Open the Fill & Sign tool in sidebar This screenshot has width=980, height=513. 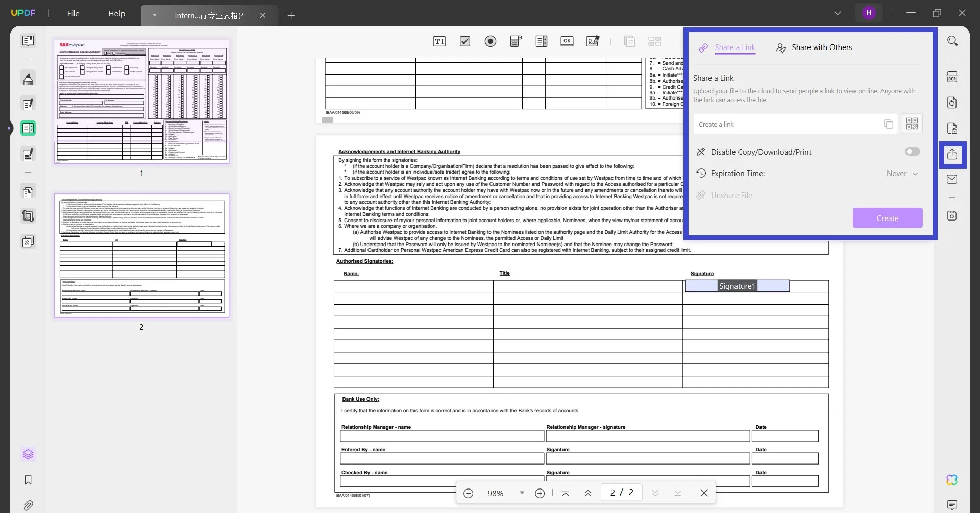coord(28,154)
